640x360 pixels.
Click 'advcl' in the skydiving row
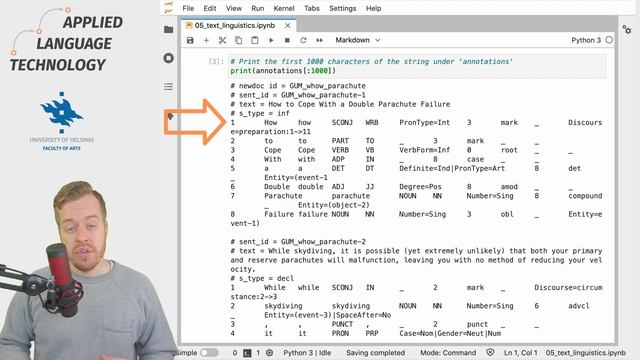pos(578,306)
